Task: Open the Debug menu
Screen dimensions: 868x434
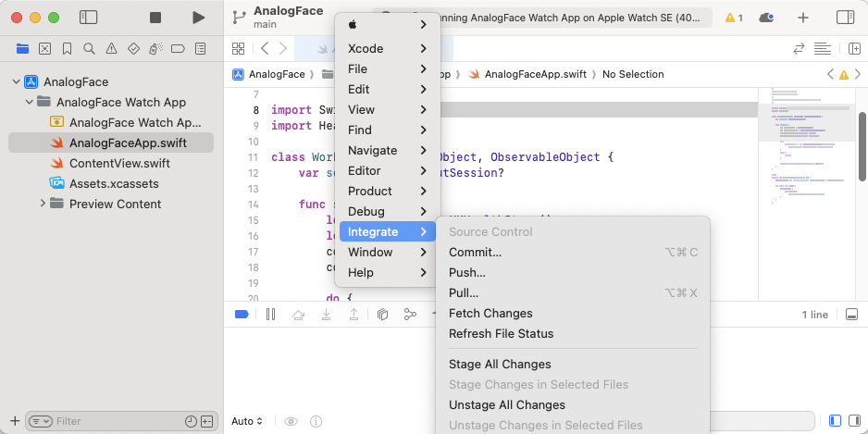Action: pyautogui.click(x=388, y=212)
